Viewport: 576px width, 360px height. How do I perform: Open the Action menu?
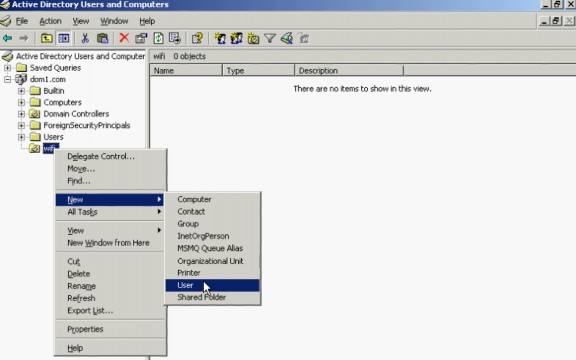[50, 21]
